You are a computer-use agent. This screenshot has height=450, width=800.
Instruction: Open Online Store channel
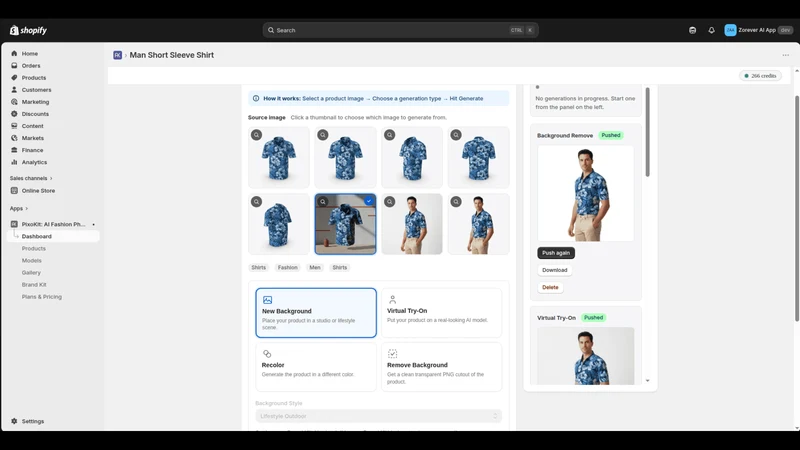38,191
